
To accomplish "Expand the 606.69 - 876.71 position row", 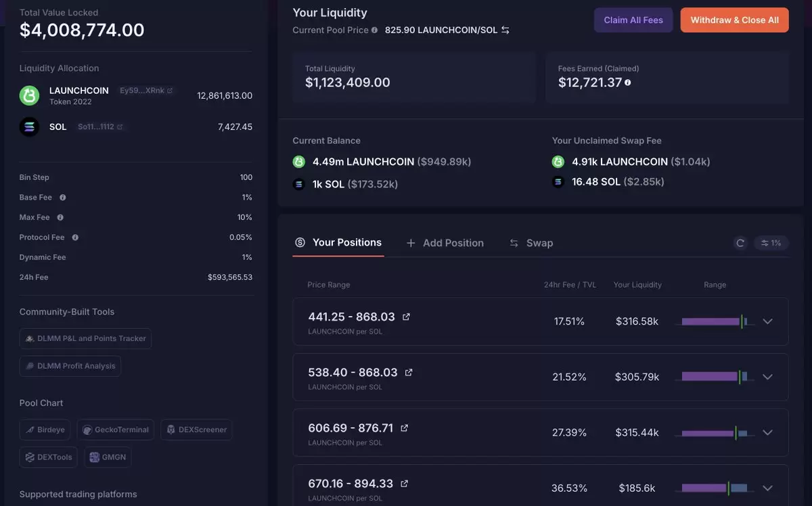I will [x=767, y=432].
